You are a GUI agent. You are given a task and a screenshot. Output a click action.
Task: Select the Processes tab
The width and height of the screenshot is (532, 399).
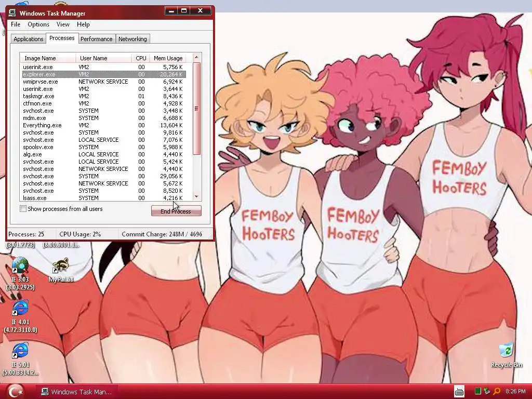[62, 38]
